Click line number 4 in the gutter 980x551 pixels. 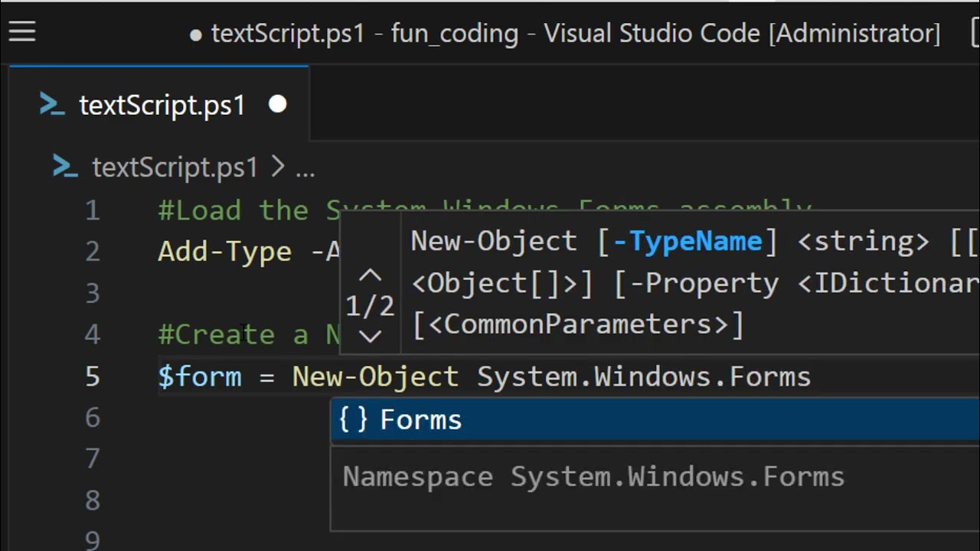[x=93, y=334]
